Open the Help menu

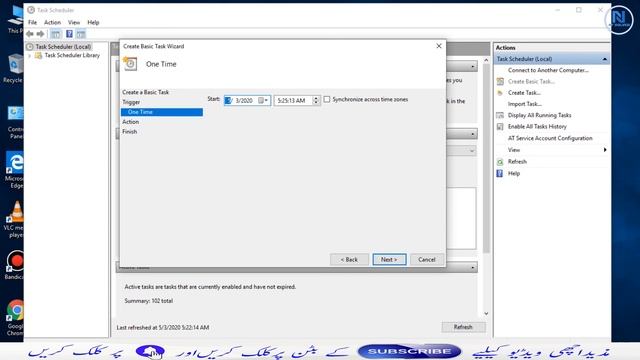tap(93, 22)
